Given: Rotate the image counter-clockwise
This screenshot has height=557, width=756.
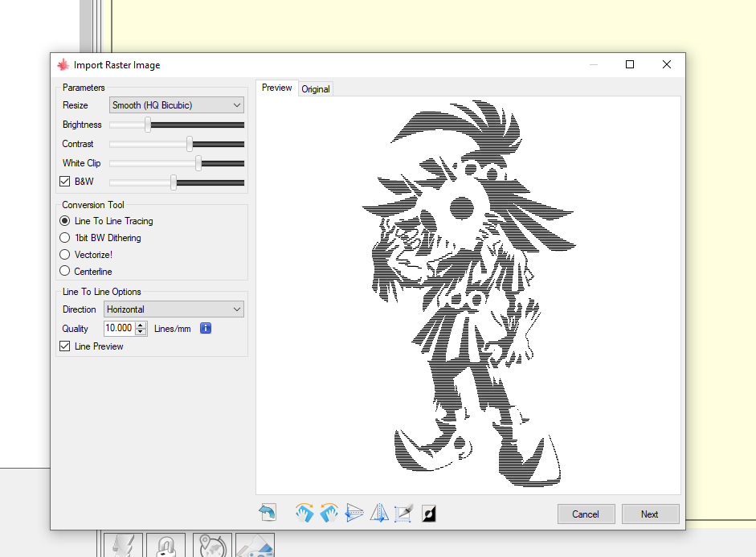Looking at the screenshot, I should click(329, 513).
